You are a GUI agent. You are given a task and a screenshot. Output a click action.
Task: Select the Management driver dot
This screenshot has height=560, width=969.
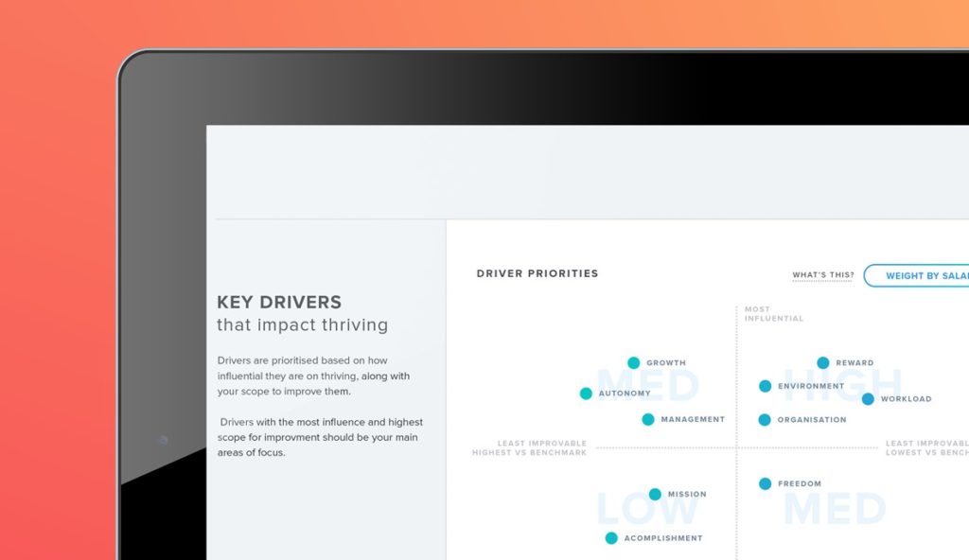(x=647, y=420)
